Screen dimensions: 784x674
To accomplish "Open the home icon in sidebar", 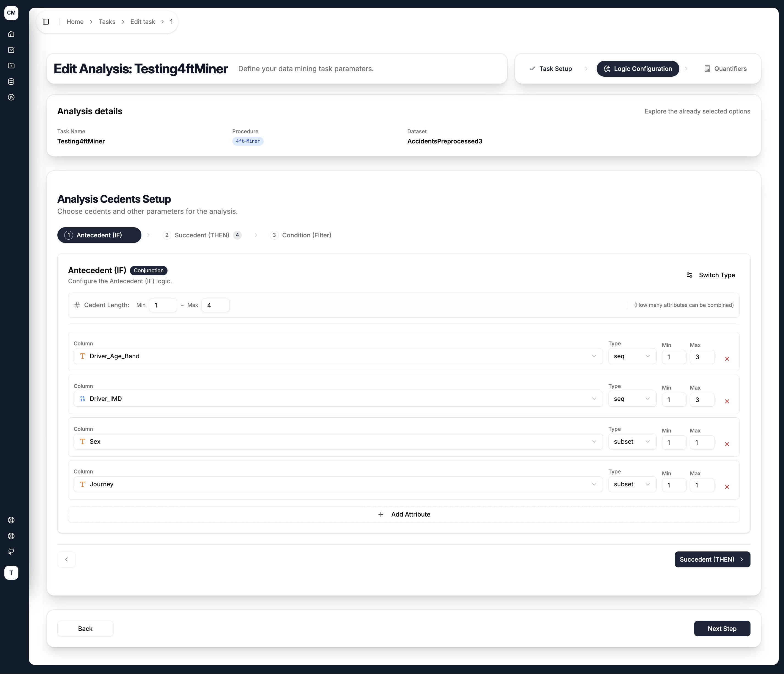I will point(11,34).
